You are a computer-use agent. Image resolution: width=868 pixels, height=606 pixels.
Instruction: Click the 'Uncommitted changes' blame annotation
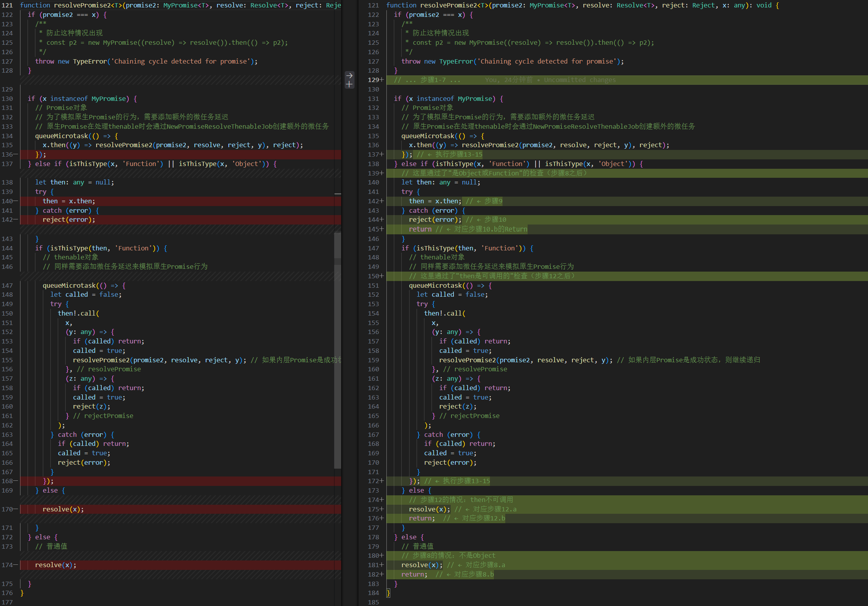(579, 80)
